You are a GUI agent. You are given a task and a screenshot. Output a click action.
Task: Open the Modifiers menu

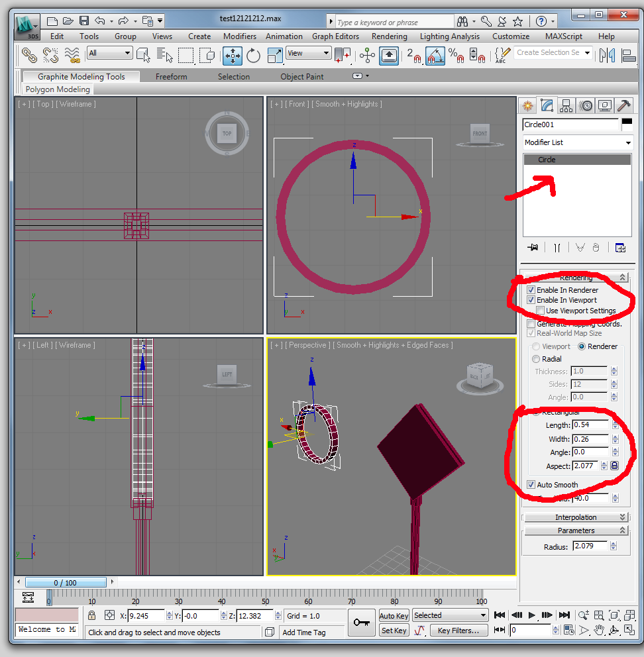click(239, 36)
